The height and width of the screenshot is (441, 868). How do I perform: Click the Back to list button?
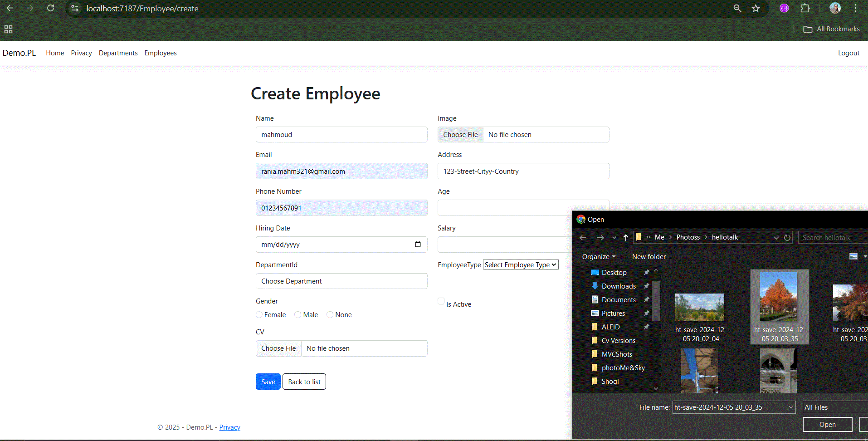[x=304, y=382]
